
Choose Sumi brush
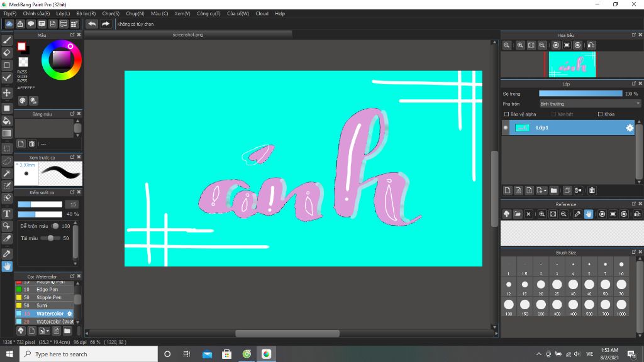(x=45, y=305)
